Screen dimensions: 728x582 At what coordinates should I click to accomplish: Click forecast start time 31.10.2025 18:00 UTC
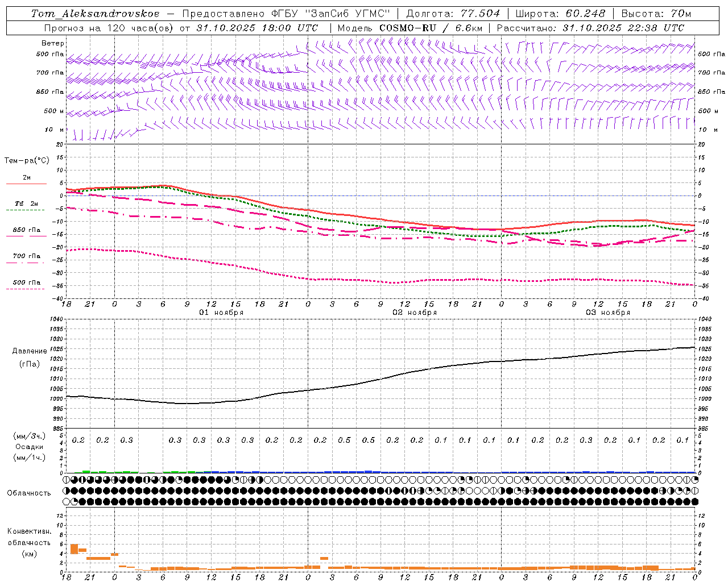pos(257,28)
